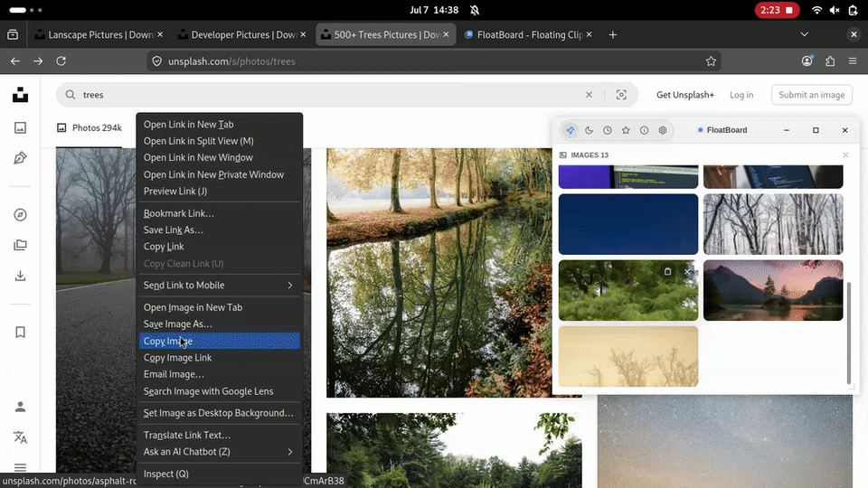Viewport: 868px width, 488px height.
Task: Expand the Send Link to Mobile submenu
Action: pos(219,285)
